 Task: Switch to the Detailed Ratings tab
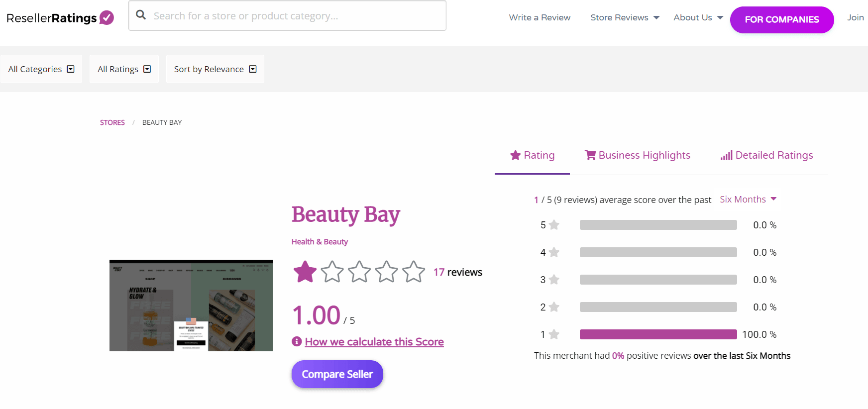(x=773, y=155)
